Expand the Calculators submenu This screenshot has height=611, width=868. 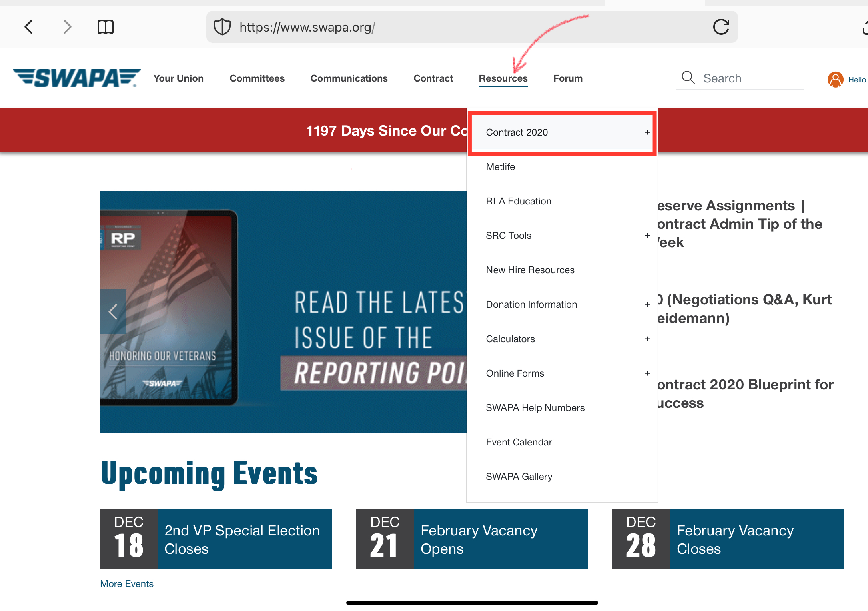pos(647,339)
